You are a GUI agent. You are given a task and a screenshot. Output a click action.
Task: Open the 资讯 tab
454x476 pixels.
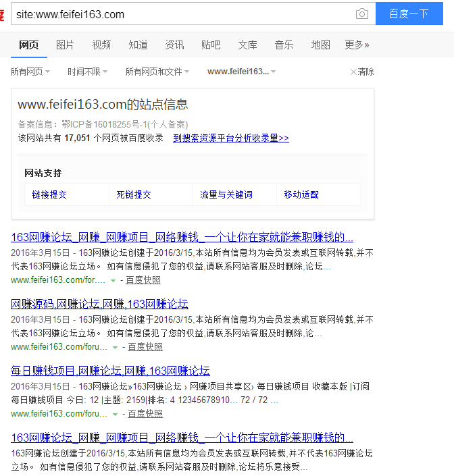click(174, 45)
